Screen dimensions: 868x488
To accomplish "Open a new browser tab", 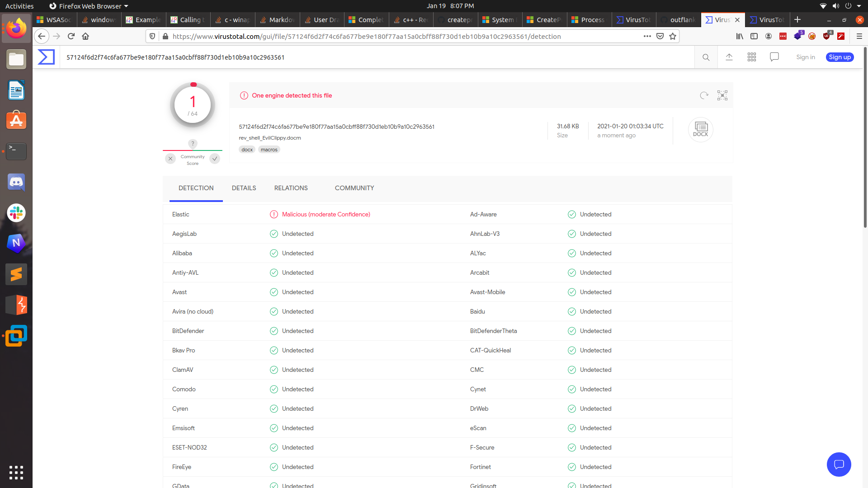I will pyautogui.click(x=797, y=19).
